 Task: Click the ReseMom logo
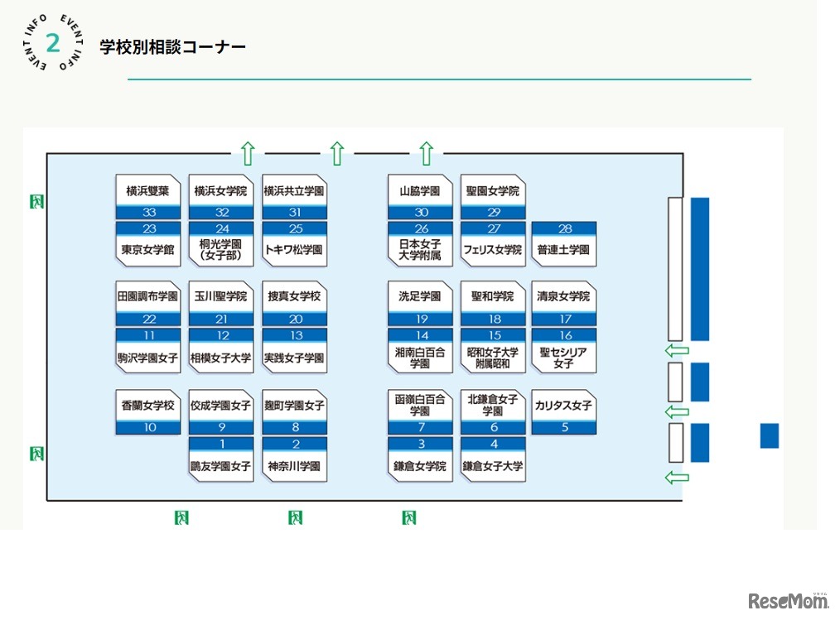tap(788, 600)
